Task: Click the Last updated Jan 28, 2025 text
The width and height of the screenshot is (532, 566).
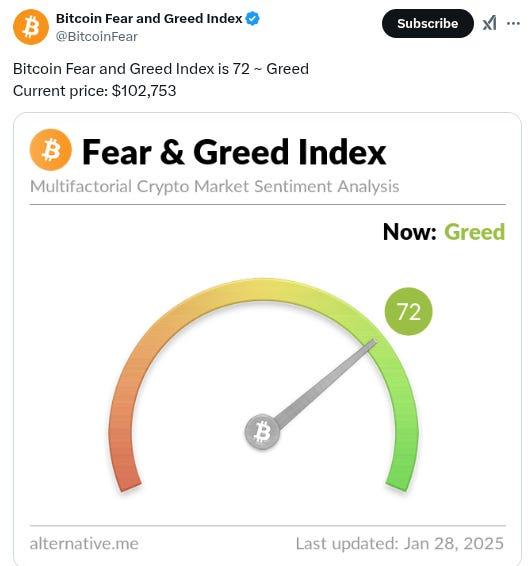Action: [x=400, y=544]
